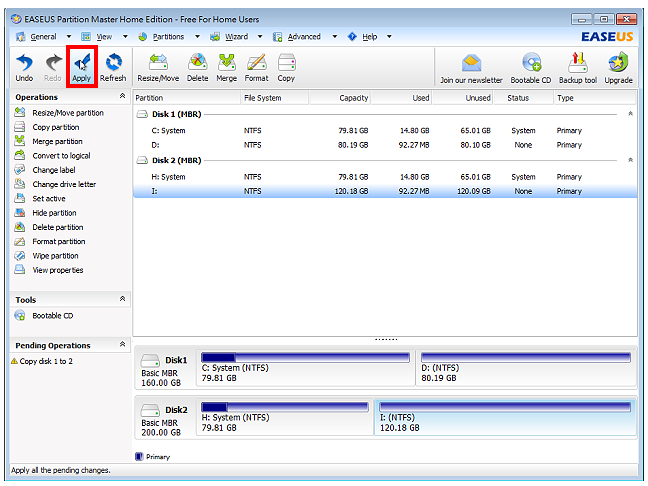Select I: (NTFS) block in Disk2 map

click(505, 417)
